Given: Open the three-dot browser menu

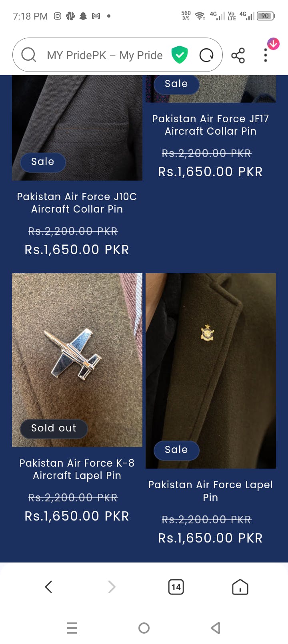Looking at the screenshot, I should click(x=265, y=56).
